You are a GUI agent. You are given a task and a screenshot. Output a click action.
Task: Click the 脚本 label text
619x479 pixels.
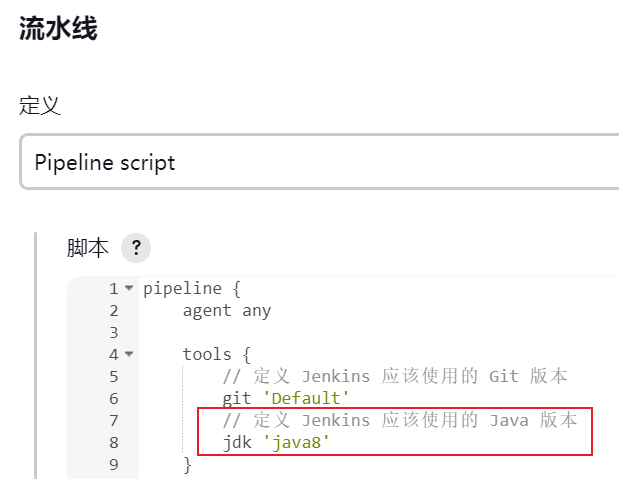click(x=88, y=248)
